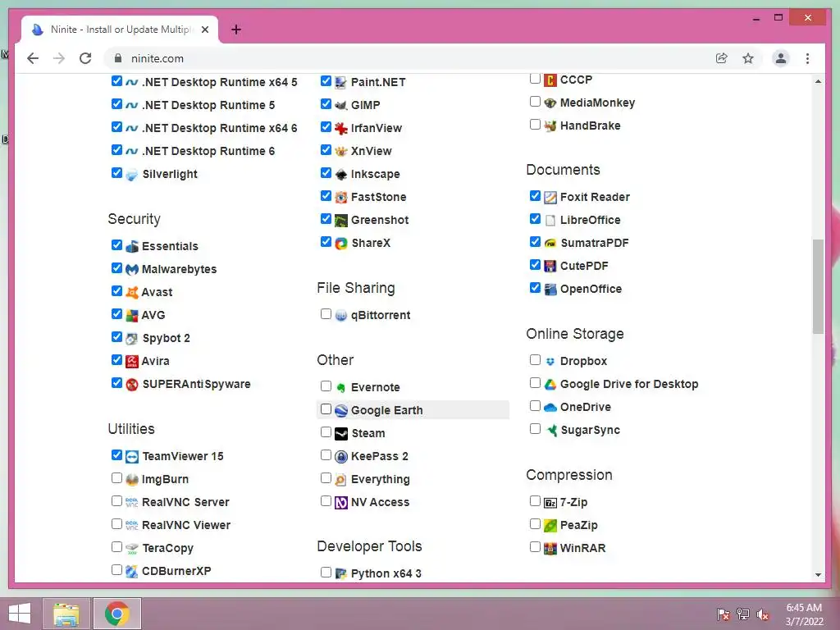
Task: Uncheck the Greenshot checkbox
Action: point(326,218)
